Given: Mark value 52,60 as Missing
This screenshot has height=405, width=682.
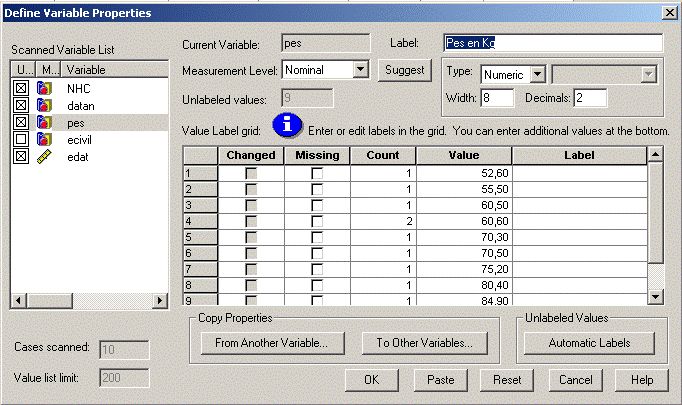Looking at the screenshot, I should coord(317,173).
